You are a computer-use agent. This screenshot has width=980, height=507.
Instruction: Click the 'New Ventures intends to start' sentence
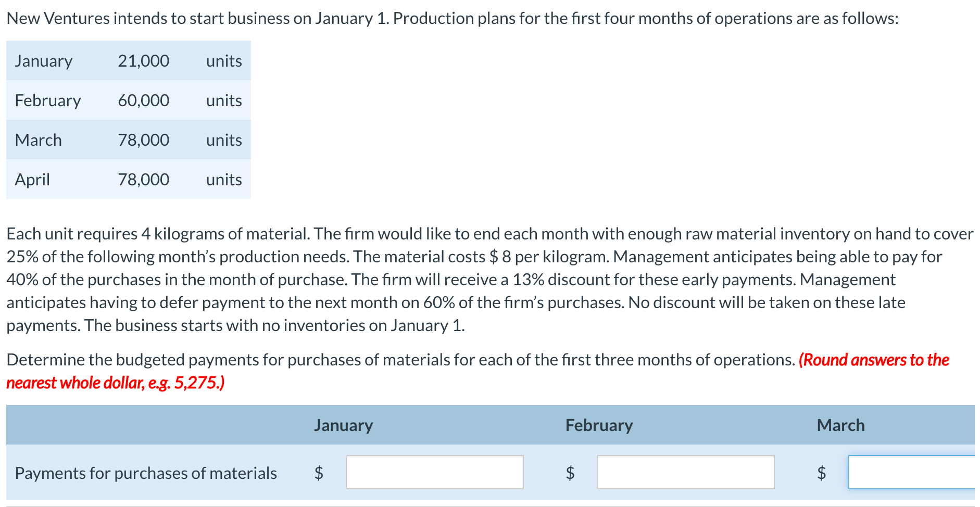453,18
